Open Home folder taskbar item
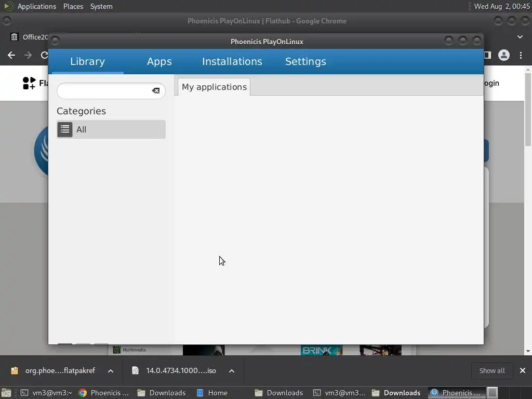The width and height of the screenshot is (532, 399). click(x=212, y=393)
